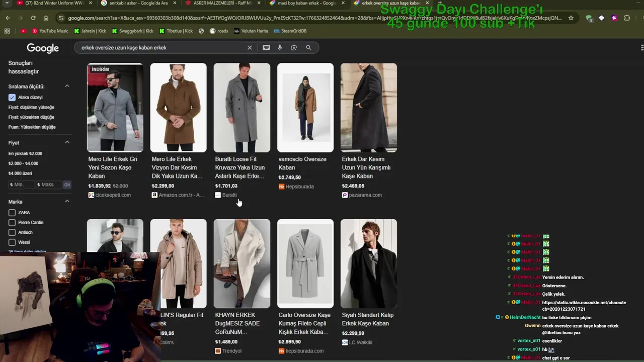
Task: Open Siyah Standart Kalıp coat image
Action: (x=369, y=263)
